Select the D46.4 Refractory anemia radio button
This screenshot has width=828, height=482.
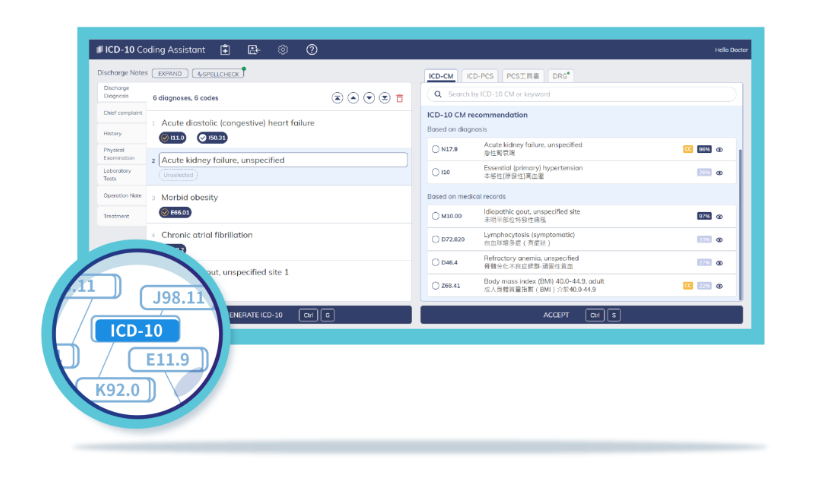(436, 262)
